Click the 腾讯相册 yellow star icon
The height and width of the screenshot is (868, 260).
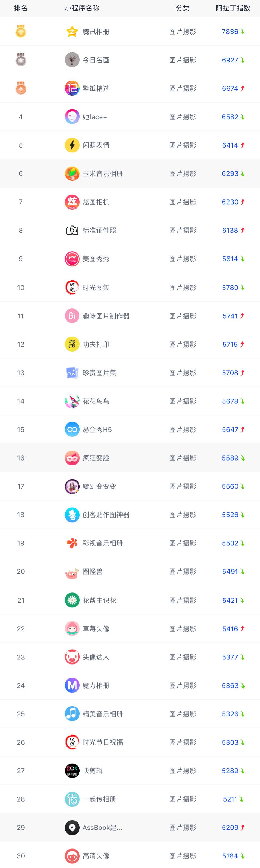click(x=72, y=32)
